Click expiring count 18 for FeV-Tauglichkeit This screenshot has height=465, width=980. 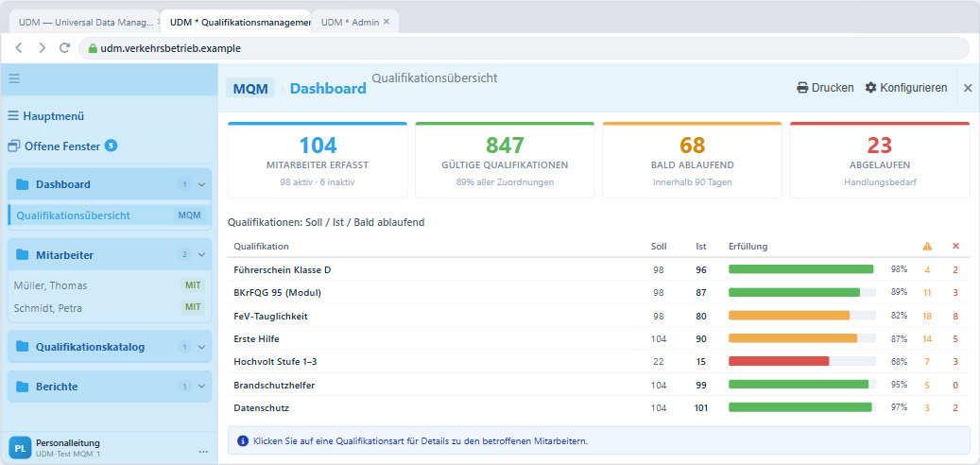click(927, 317)
